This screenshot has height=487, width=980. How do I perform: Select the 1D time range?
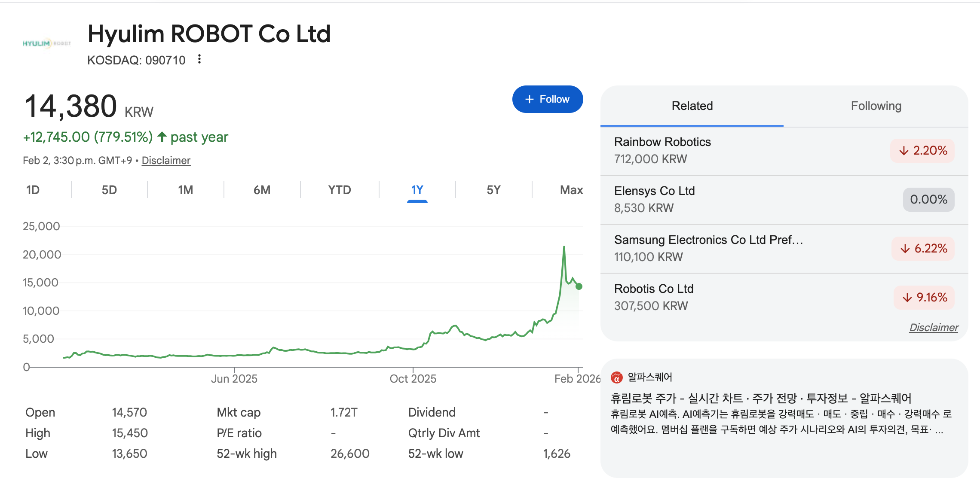tap(33, 190)
